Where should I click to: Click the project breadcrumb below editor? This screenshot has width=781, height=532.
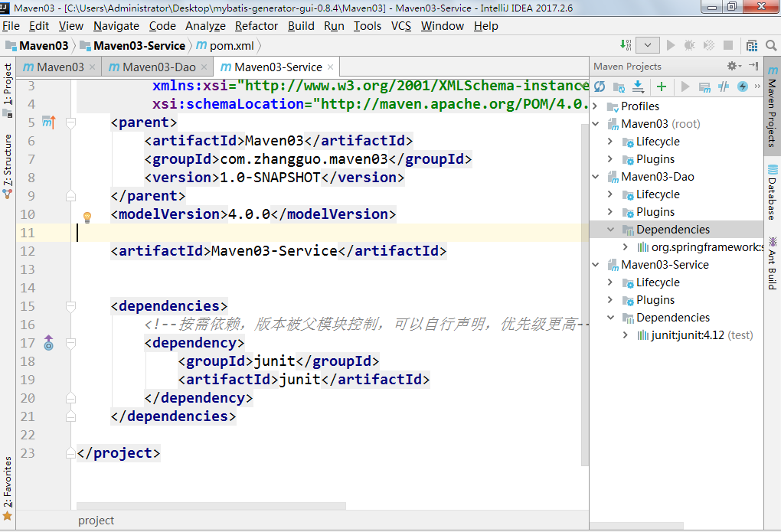pyautogui.click(x=96, y=521)
